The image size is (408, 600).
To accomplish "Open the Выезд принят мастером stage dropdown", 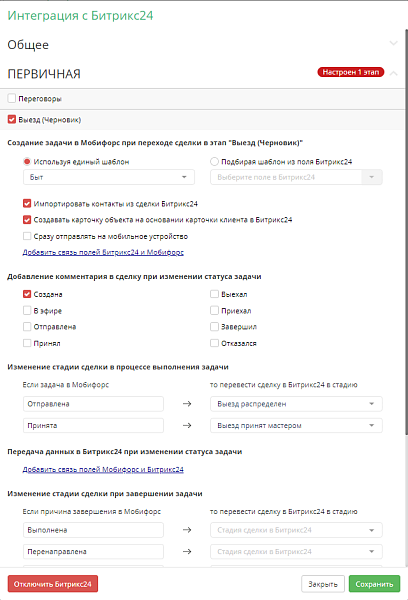I will [x=296, y=426].
